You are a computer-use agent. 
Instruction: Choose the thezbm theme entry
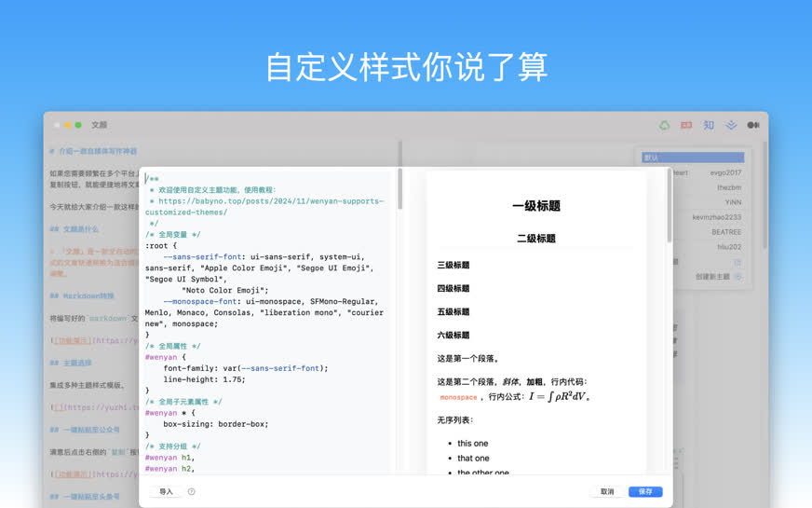point(729,187)
